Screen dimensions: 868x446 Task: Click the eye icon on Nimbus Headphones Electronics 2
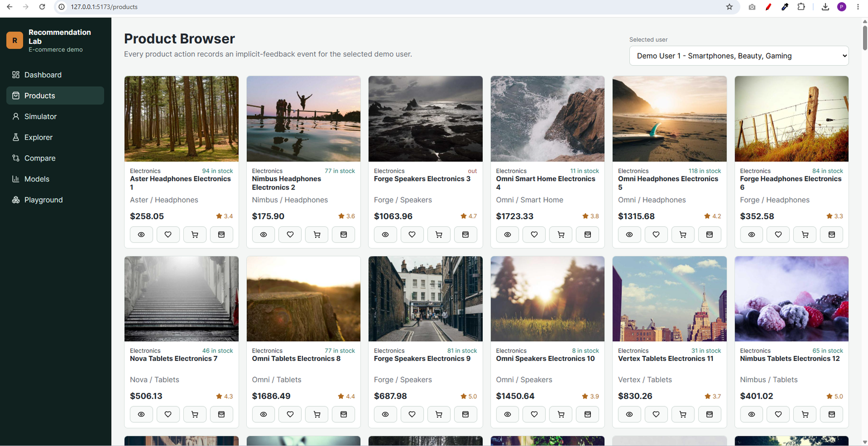click(263, 234)
